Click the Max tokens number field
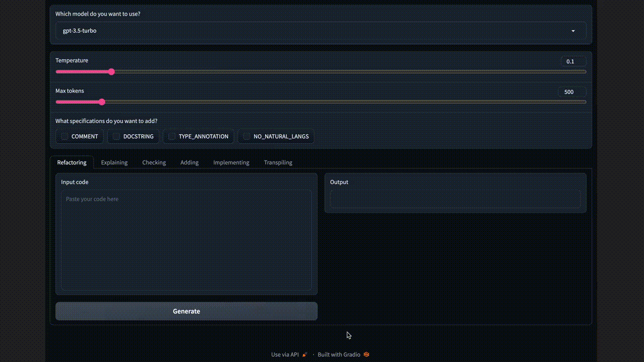This screenshot has width=644, height=362. coord(572,92)
